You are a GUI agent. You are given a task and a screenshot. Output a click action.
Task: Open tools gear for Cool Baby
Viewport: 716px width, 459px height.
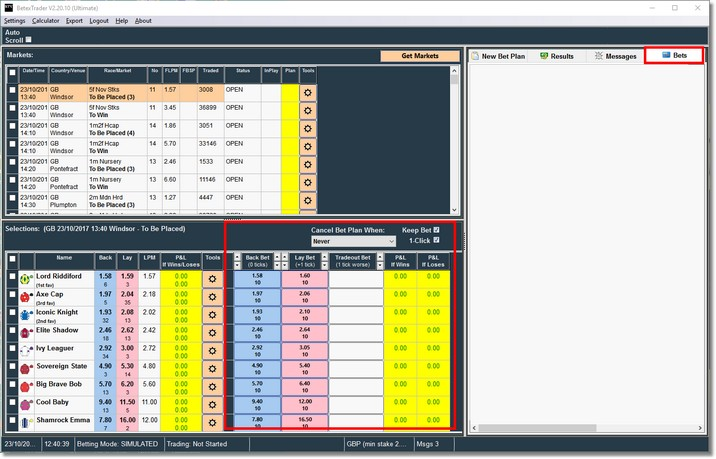tap(212, 404)
